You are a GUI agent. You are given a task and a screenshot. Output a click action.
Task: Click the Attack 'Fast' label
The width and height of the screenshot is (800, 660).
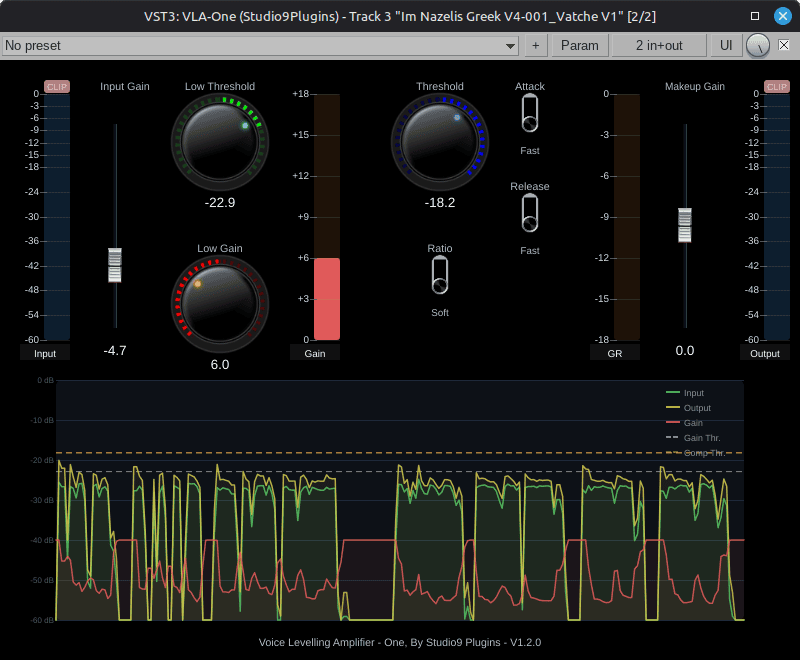530,150
